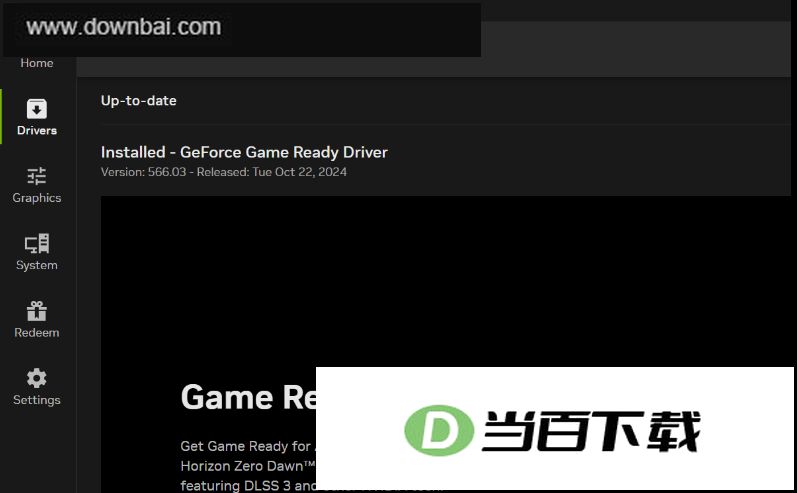This screenshot has height=493, width=797.
Task: Open the Graphics sliders icon
Action: [37, 176]
